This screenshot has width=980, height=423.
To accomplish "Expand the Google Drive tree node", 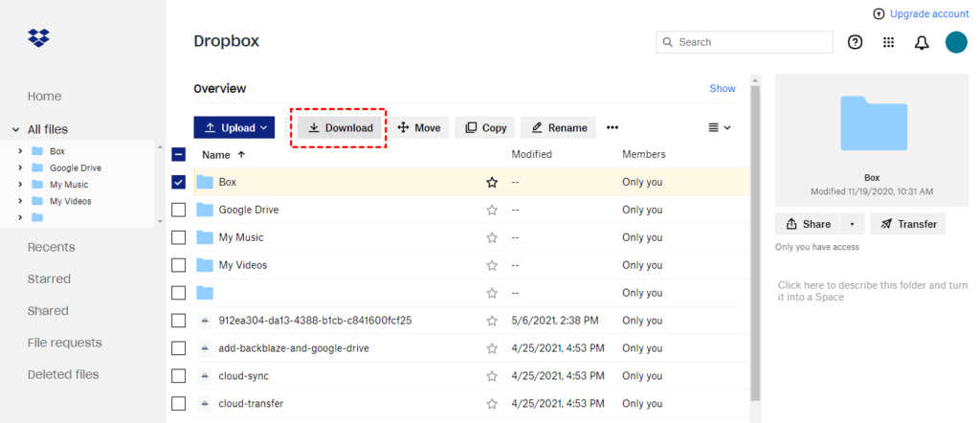I will 20,168.
